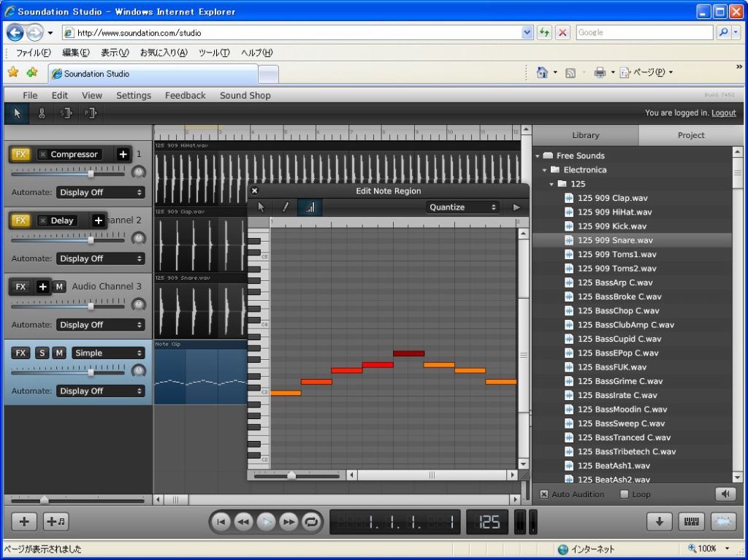Open the Edit menu in Soundation
Image resolution: width=748 pixels, height=560 pixels.
click(60, 96)
